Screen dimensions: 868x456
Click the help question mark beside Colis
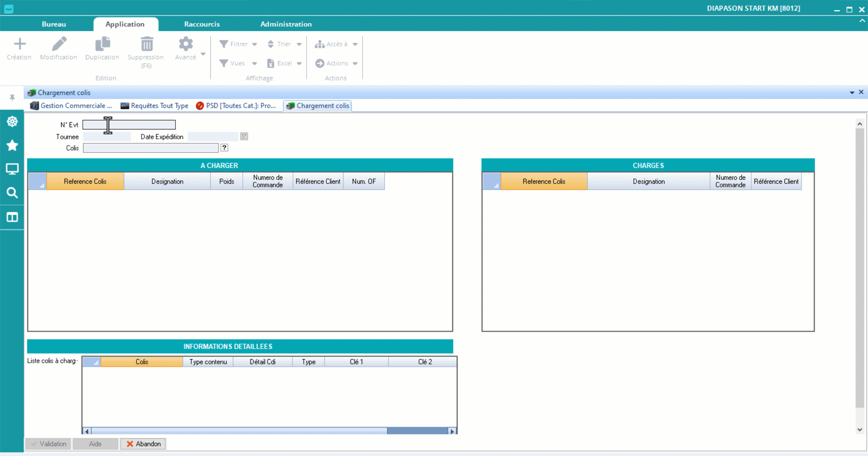224,148
